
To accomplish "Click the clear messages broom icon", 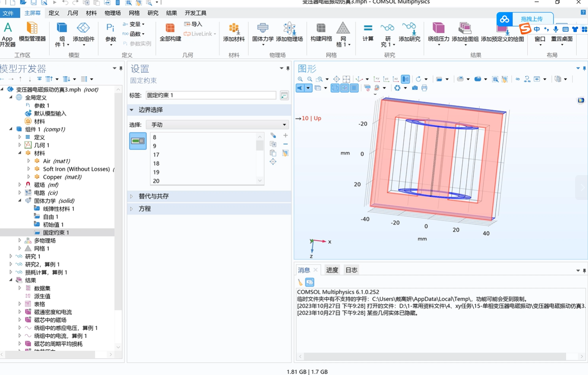I will [300, 282].
